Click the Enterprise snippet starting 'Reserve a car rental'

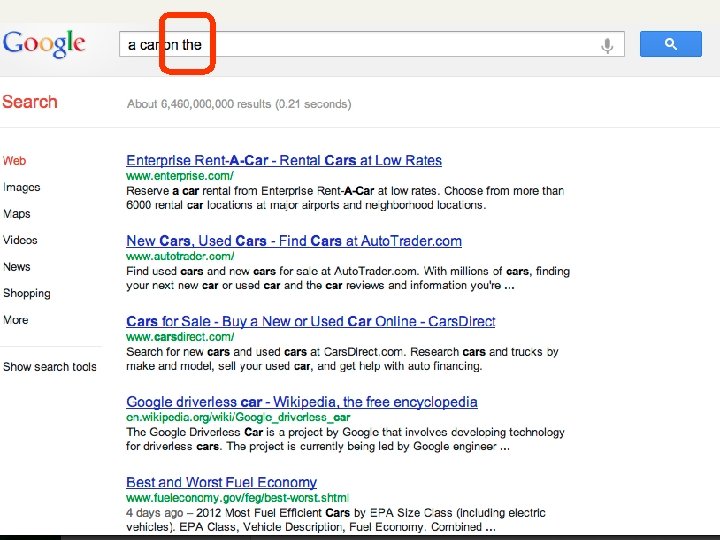click(x=345, y=198)
